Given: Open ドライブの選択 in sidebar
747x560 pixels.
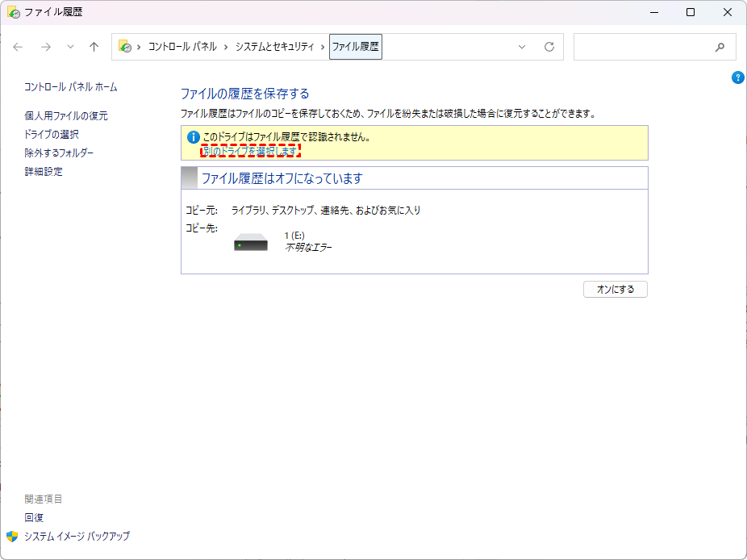Looking at the screenshot, I should [x=52, y=135].
